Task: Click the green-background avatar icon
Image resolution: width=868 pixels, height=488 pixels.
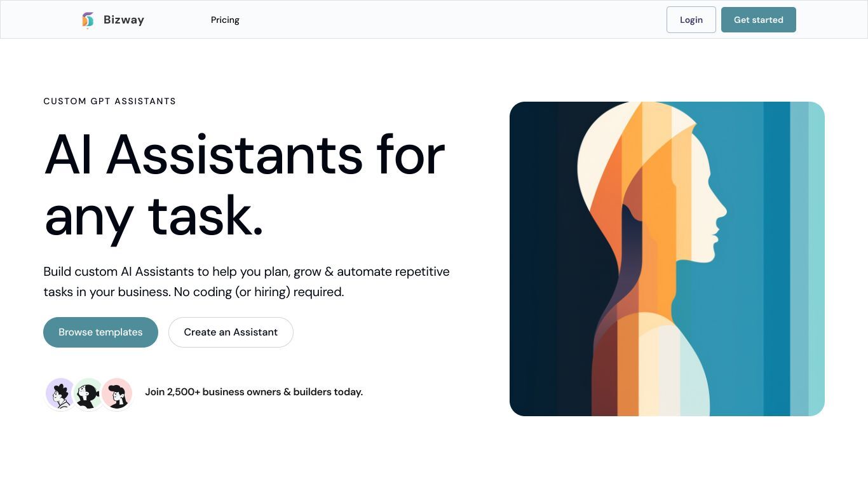Action: 89,393
